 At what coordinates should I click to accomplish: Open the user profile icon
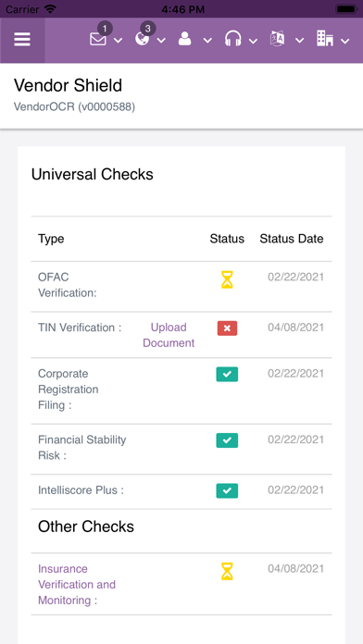click(185, 40)
